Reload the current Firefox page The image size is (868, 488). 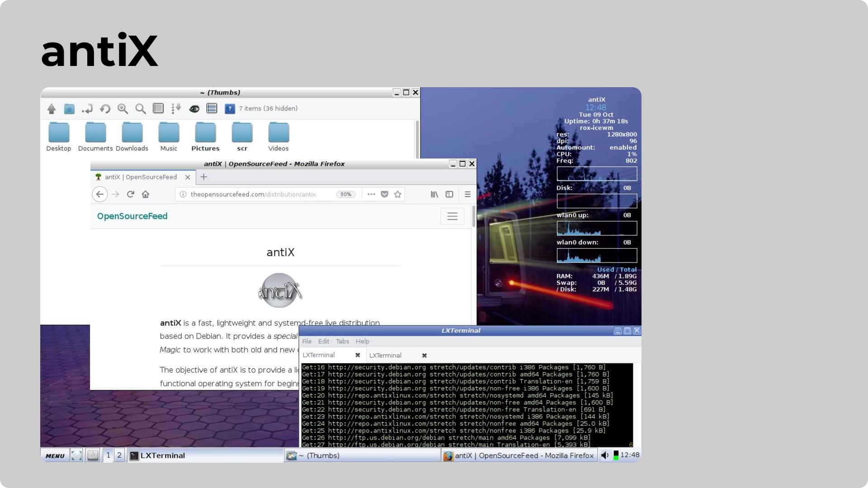[131, 194]
